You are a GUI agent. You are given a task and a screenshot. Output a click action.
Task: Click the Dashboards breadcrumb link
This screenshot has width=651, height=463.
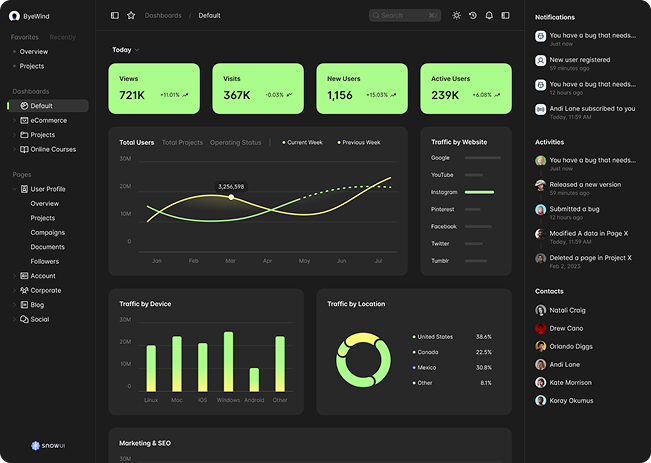[x=163, y=16]
